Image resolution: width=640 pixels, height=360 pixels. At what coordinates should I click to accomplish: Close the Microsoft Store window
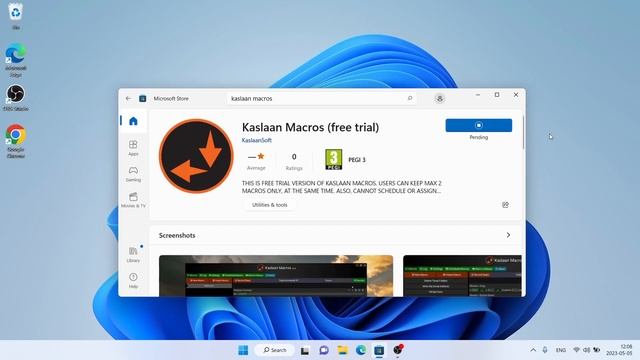point(516,95)
